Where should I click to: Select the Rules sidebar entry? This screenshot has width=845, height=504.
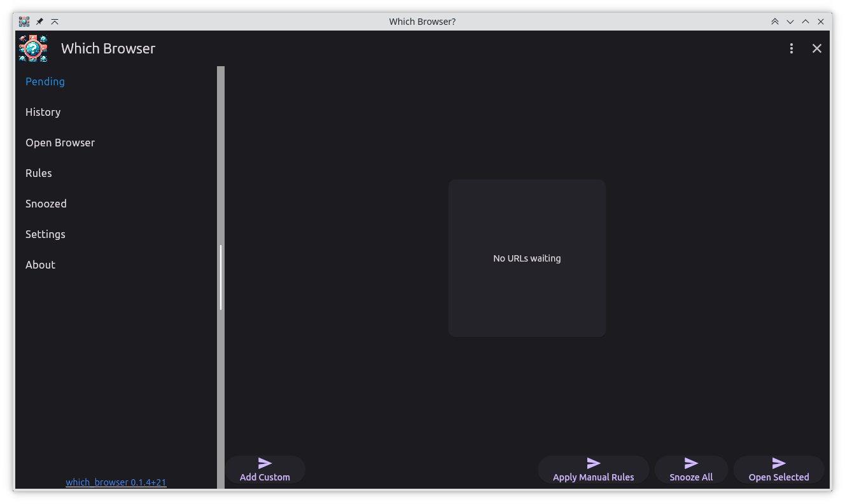click(39, 173)
